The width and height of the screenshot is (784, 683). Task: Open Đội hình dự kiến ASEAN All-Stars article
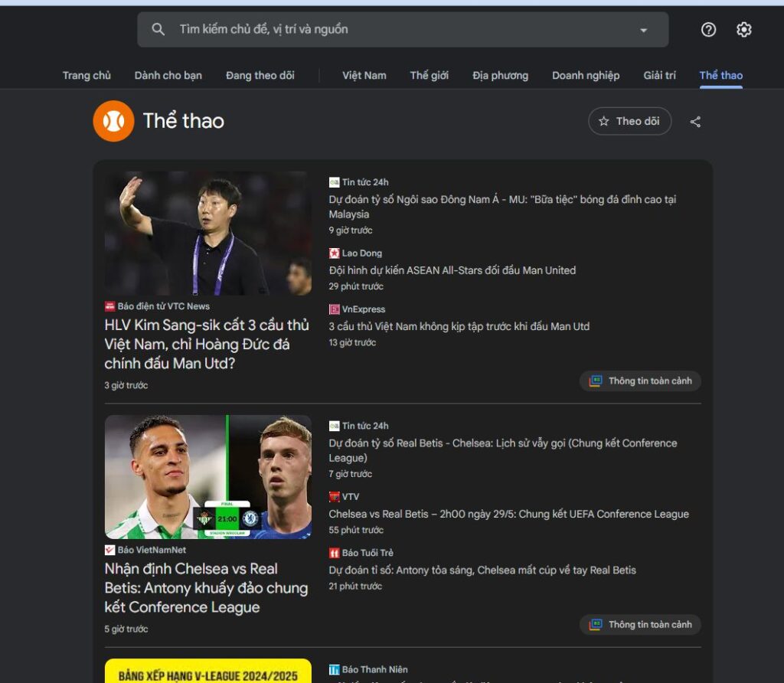tap(452, 270)
